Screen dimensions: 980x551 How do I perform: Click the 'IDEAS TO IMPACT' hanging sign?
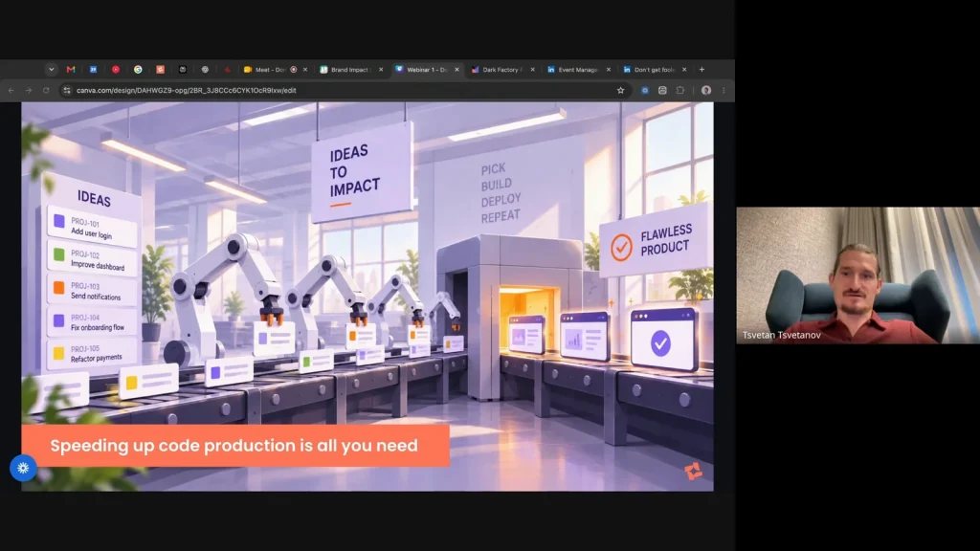pyautogui.click(x=362, y=172)
